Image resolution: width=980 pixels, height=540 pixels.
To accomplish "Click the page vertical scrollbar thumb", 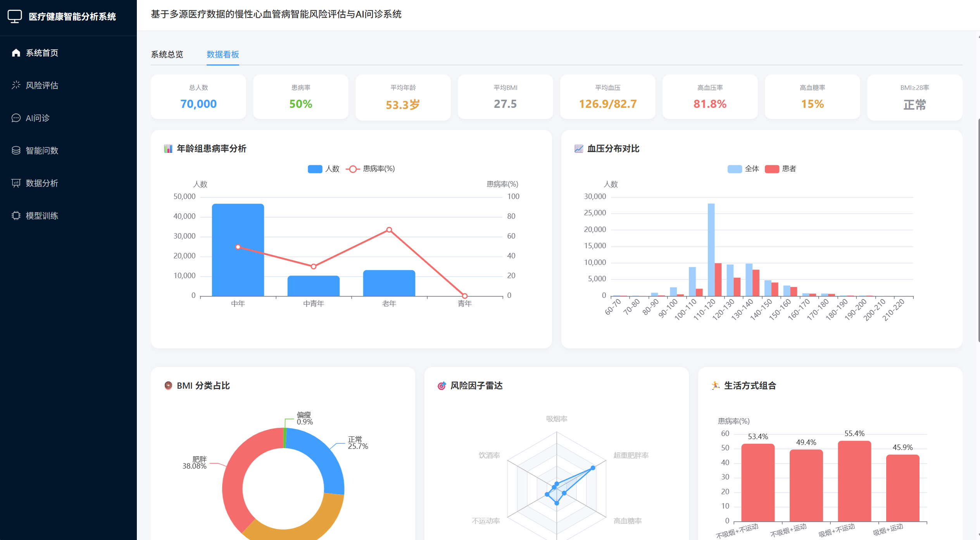I will (x=978, y=230).
